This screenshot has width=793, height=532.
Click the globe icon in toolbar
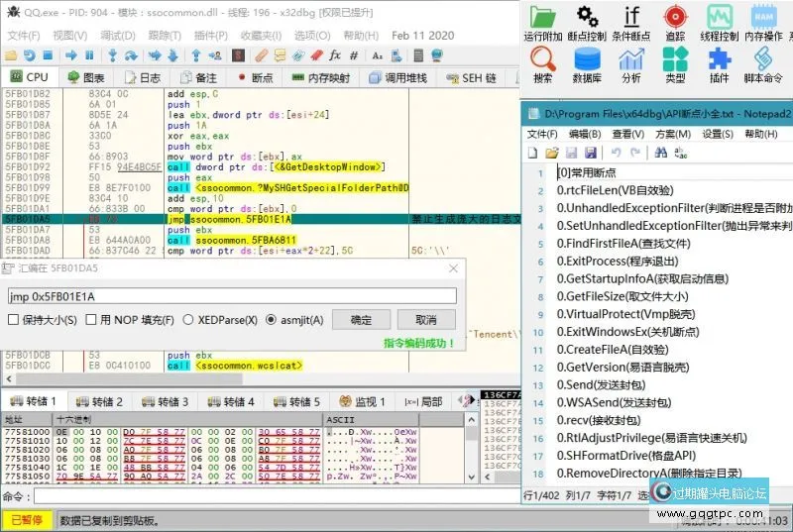coord(436,55)
